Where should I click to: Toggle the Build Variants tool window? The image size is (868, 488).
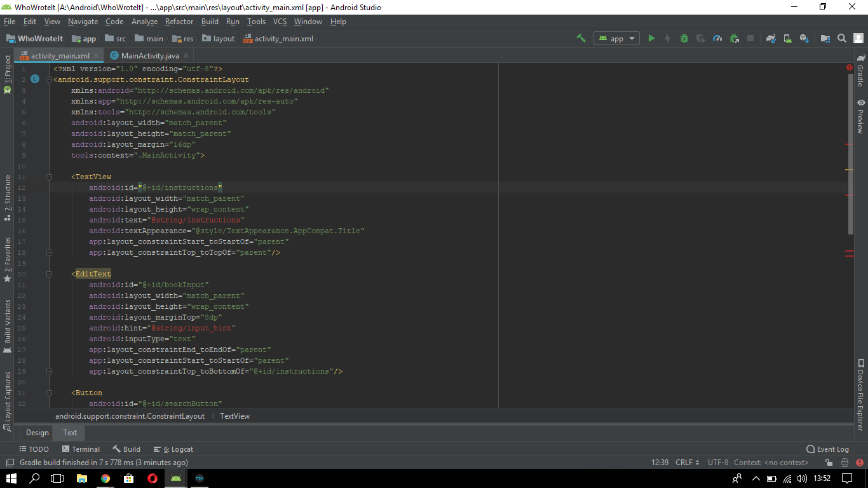point(8,326)
